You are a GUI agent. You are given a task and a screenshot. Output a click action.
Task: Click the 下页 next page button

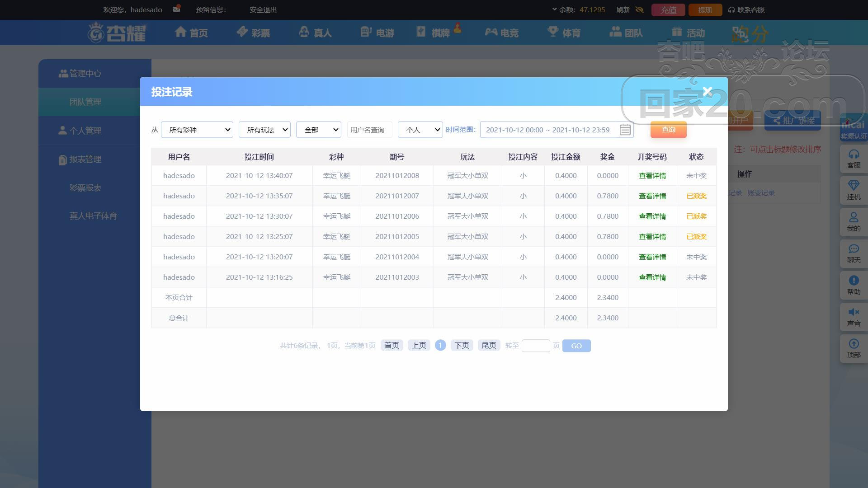462,346
